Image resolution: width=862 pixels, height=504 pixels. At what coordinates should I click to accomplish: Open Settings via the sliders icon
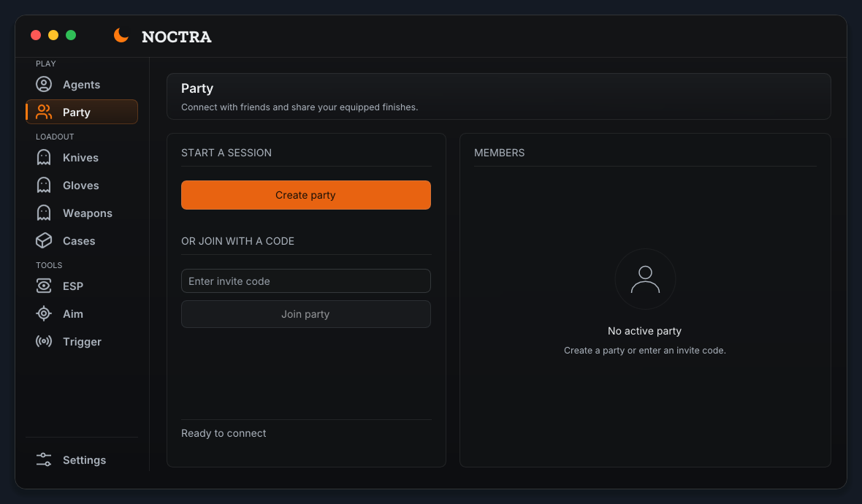[44, 459]
